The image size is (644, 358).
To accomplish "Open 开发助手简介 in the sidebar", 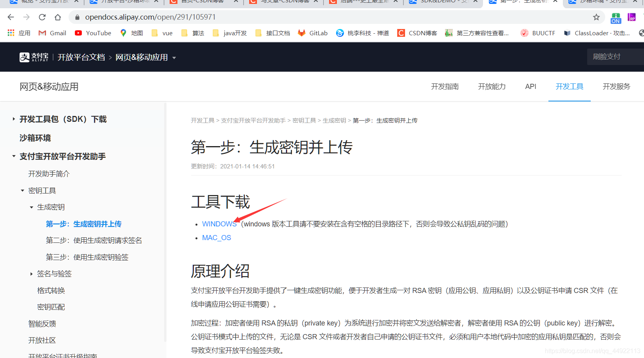I will point(49,174).
